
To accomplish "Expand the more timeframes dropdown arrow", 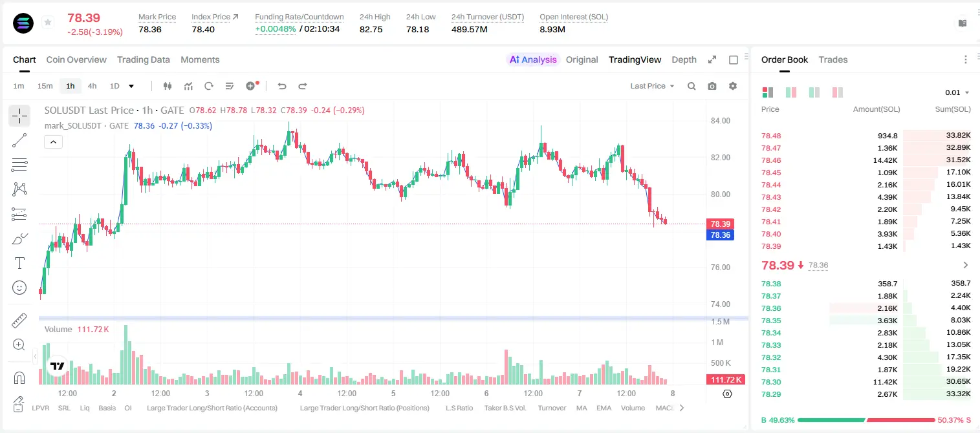I will (131, 86).
